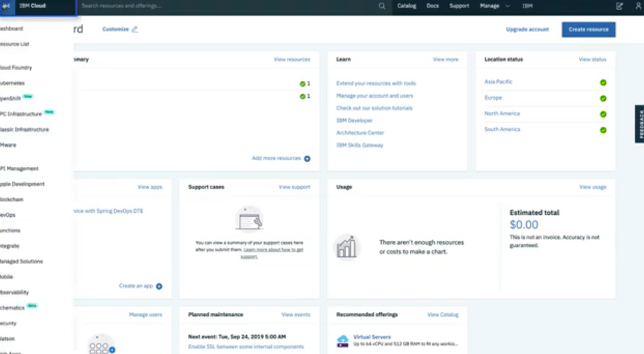Screen dimensions: 644x354
Task: Click the pencil icon beside Customize
Action: (x=135, y=29)
